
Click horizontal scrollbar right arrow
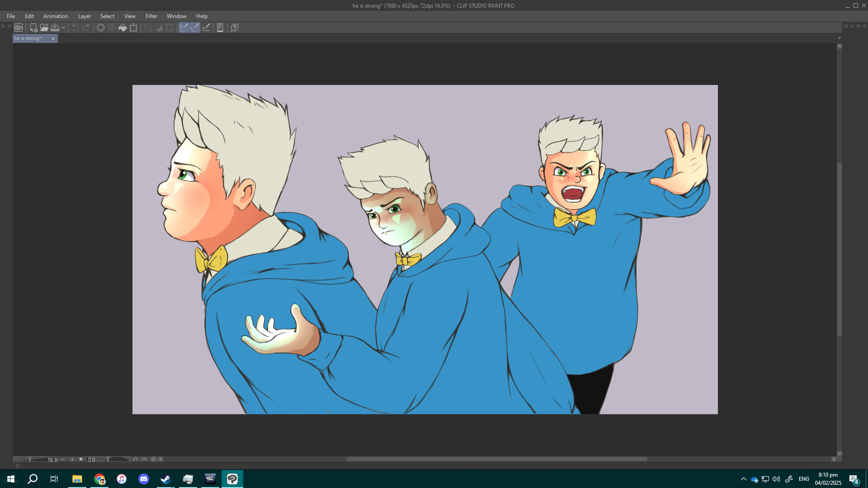[834, 459]
